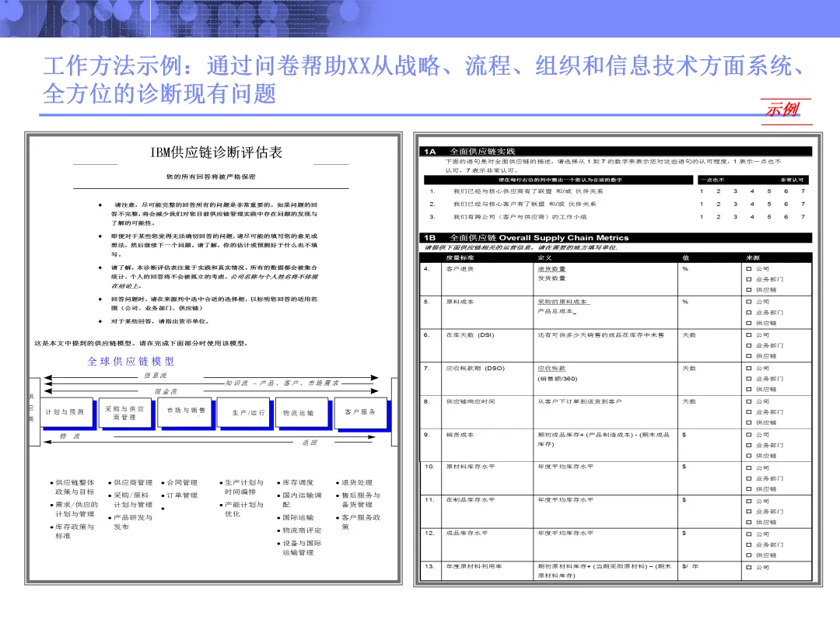Click the red 示例 label
The width and height of the screenshot is (840, 630).
[782, 110]
